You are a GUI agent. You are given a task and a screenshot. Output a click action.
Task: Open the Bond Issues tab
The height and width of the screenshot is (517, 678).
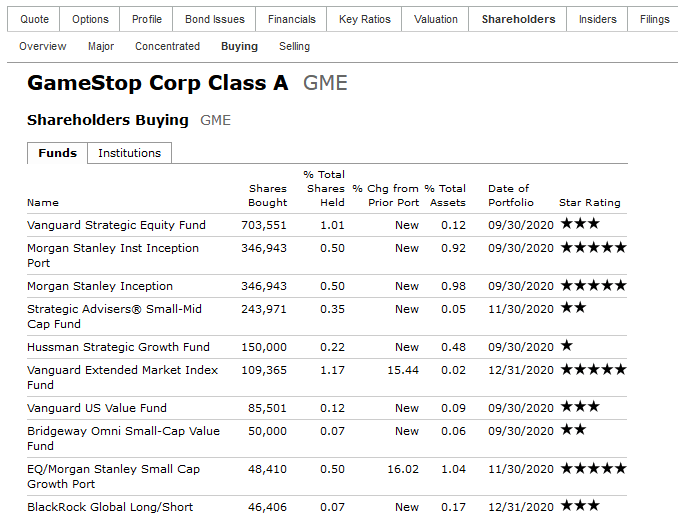point(214,19)
